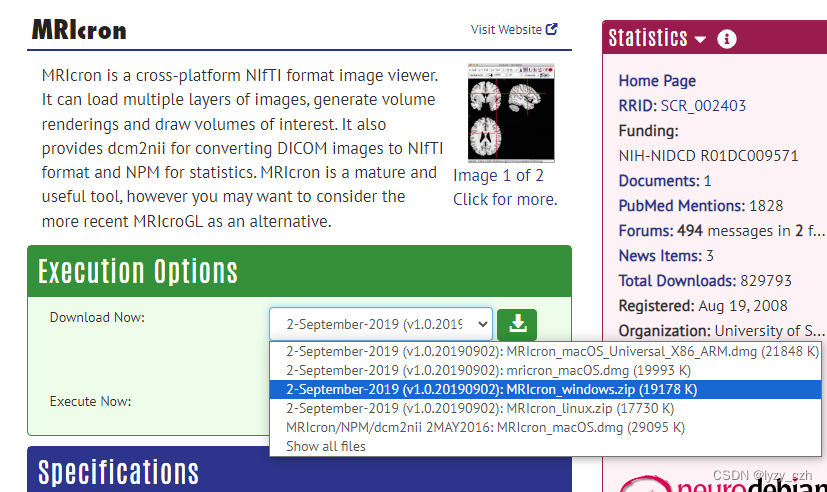
Task: Click the Download Now label
Action: pos(97,317)
